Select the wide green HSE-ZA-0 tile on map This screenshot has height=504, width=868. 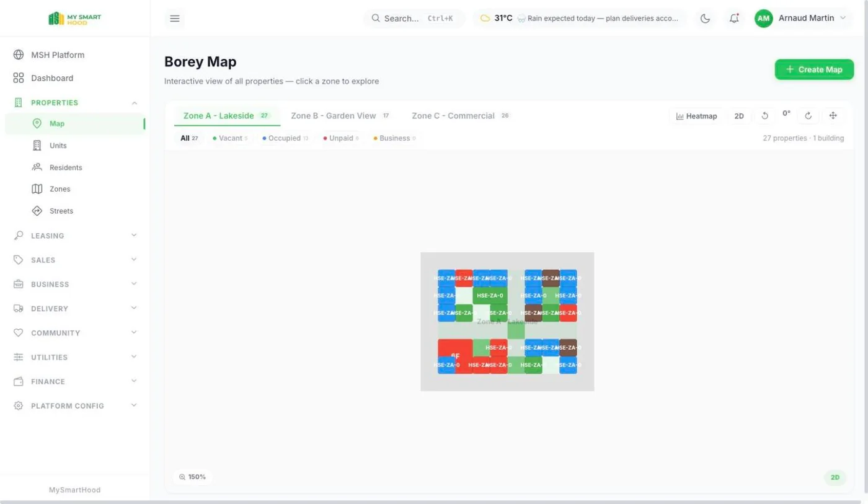pos(490,295)
